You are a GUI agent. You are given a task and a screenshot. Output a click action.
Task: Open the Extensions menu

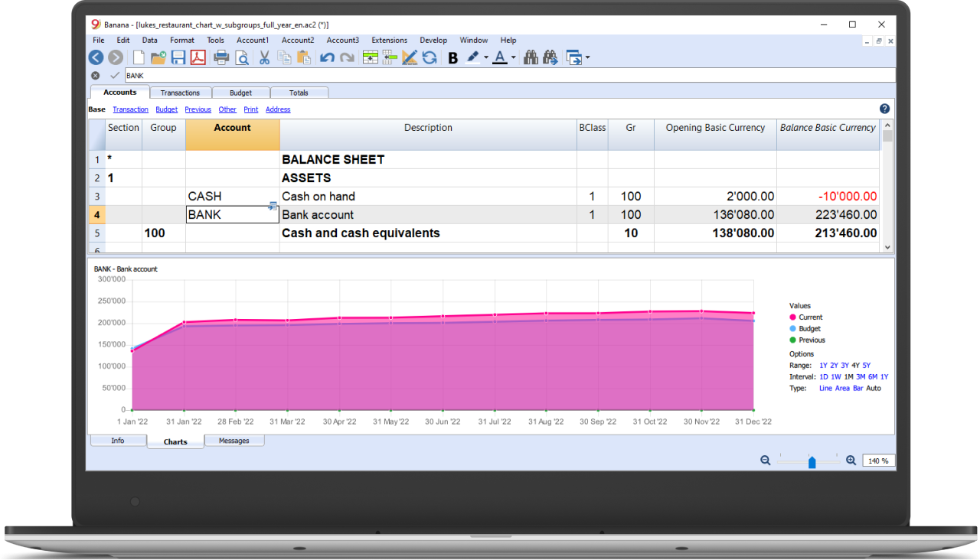(x=389, y=40)
